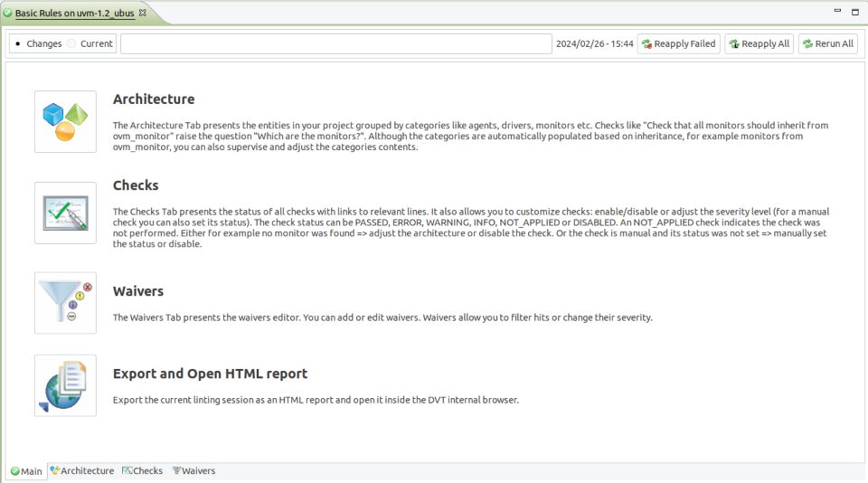Click the Waivers heading link
868x483 pixels.
pos(138,291)
